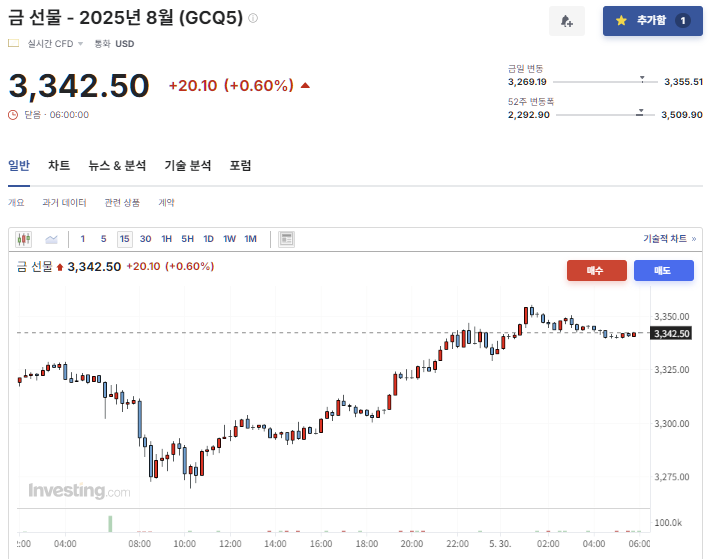This screenshot has width=717, height=559.
Task: Click the 52주 변동폭 range slider marker
Action: [x=641, y=112]
